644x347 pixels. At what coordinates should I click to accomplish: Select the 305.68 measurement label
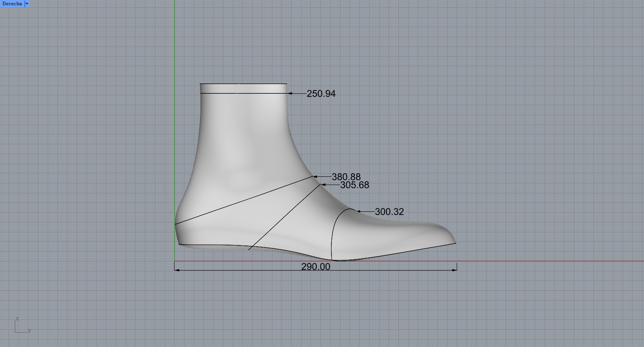coord(354,185)
